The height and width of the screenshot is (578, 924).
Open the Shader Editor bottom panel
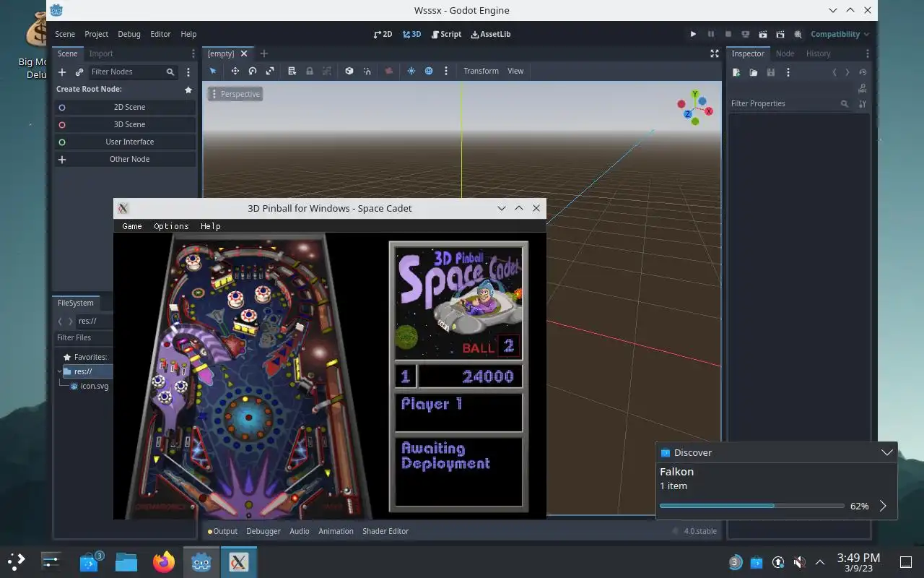click(385, 531)
